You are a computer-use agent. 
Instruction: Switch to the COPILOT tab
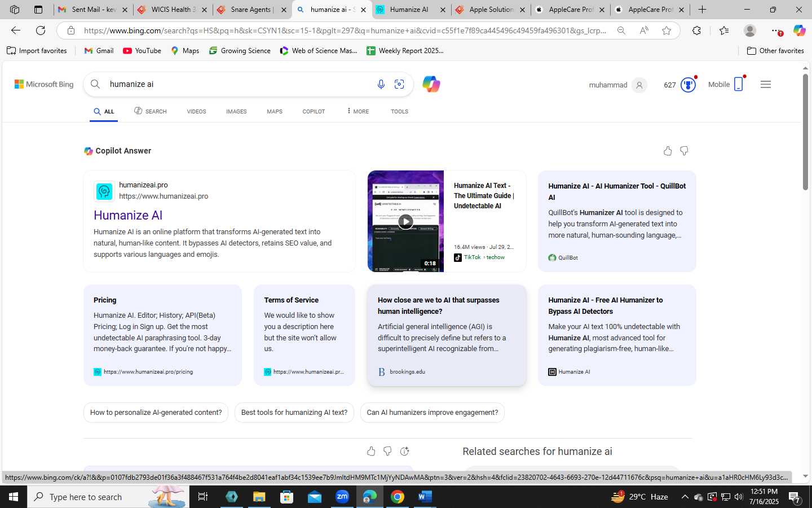[x=314, y=111]
